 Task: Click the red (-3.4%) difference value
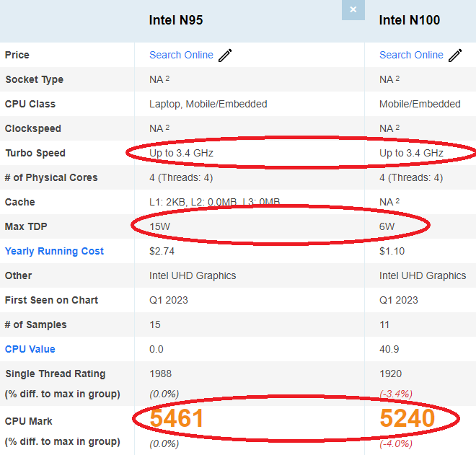click(396, 394)
